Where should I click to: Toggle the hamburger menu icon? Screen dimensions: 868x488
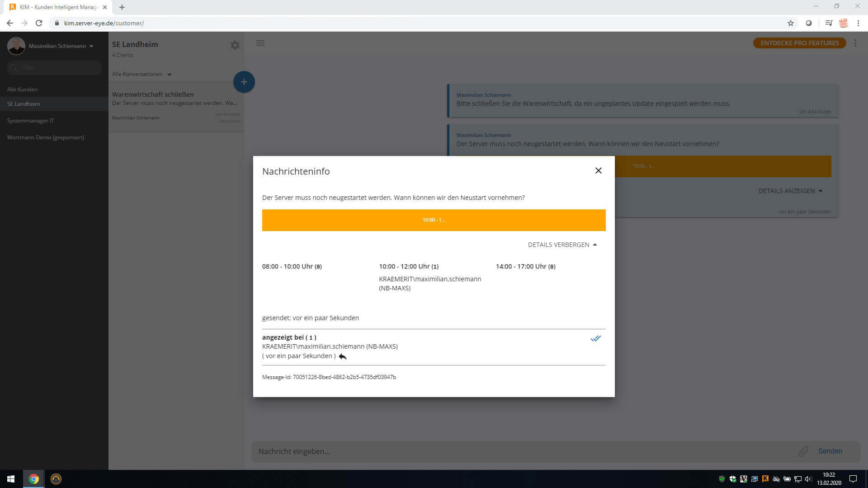click(x=260, y=43)
